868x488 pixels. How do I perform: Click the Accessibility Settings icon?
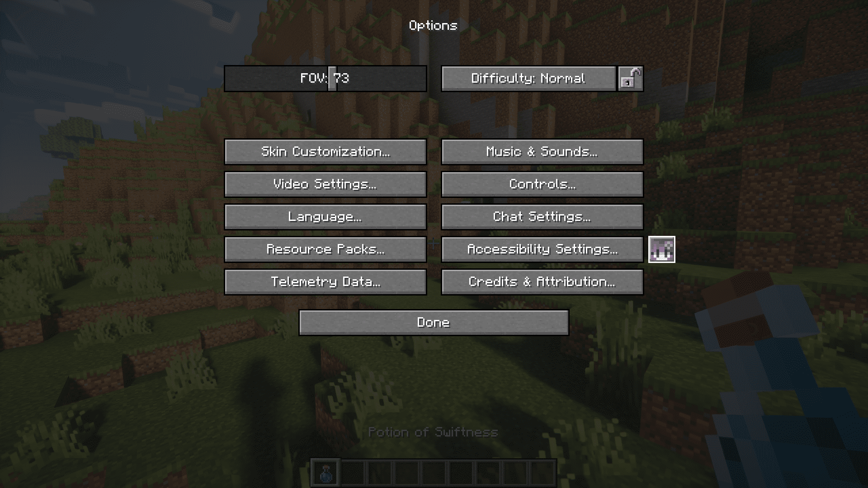click(x=661, y=249)
